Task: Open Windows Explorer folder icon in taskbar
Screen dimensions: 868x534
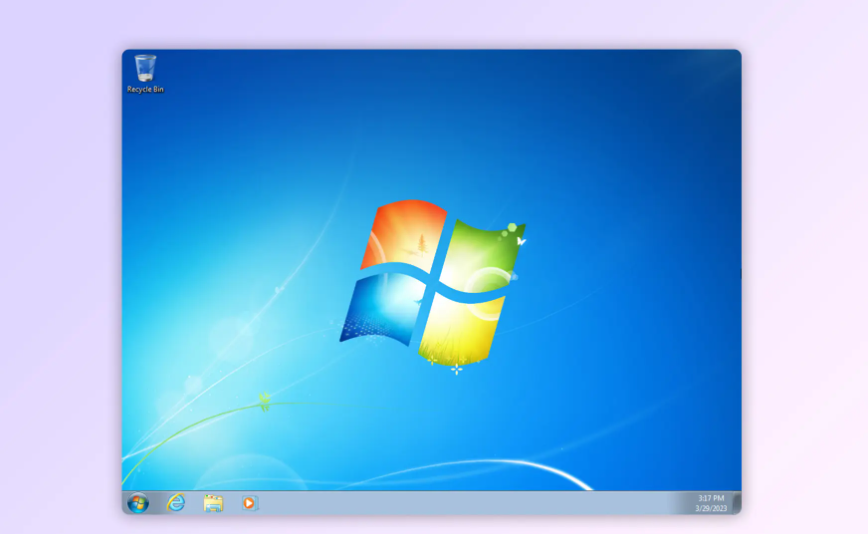Action: click(x=213, y=503)
